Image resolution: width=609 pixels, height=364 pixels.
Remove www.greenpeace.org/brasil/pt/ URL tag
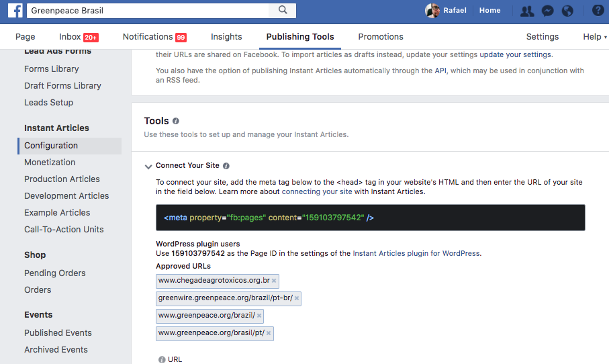point(269,333)
